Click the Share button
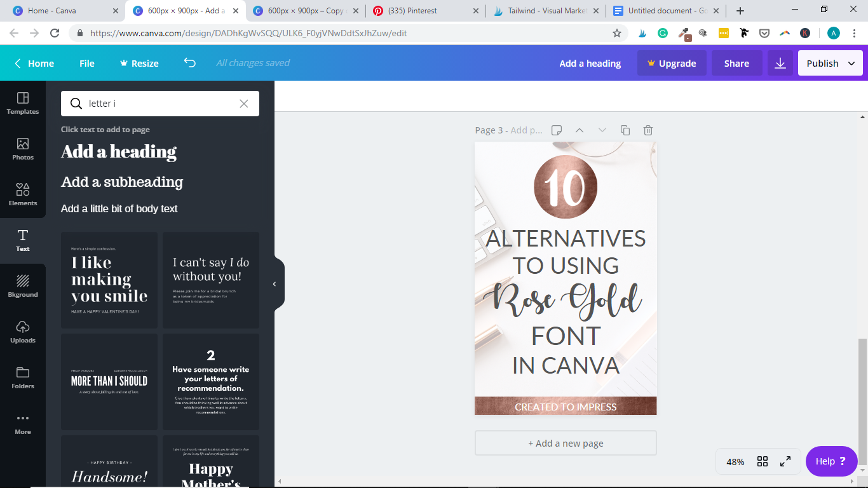868x488 pixels. click(736, 63)
